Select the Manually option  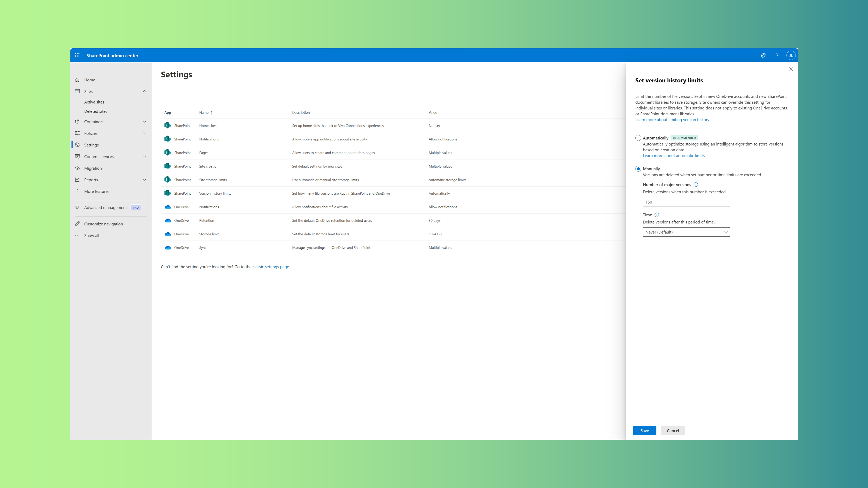(638, 169)
